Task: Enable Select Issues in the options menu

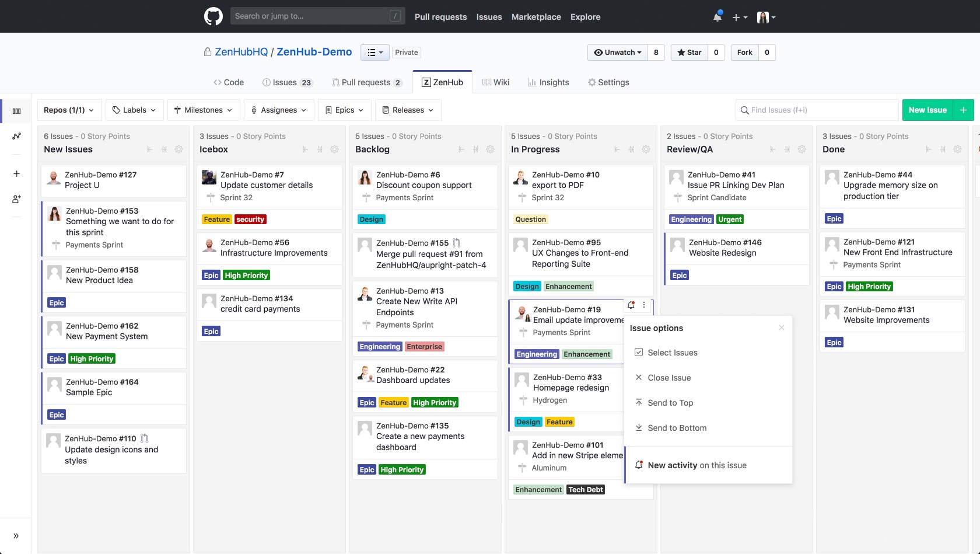Action: click(672, 352)
